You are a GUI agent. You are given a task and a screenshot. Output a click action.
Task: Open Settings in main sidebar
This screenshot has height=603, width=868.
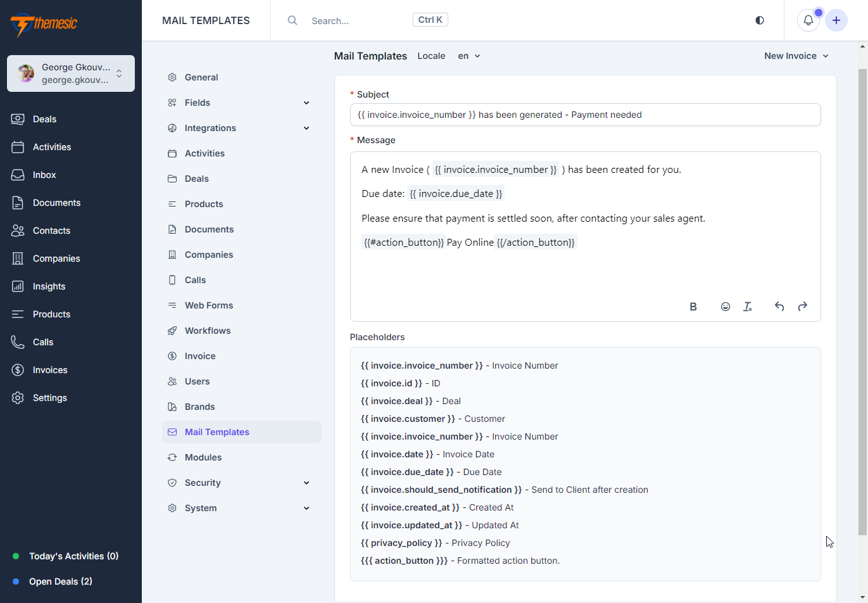coord(71,398)
